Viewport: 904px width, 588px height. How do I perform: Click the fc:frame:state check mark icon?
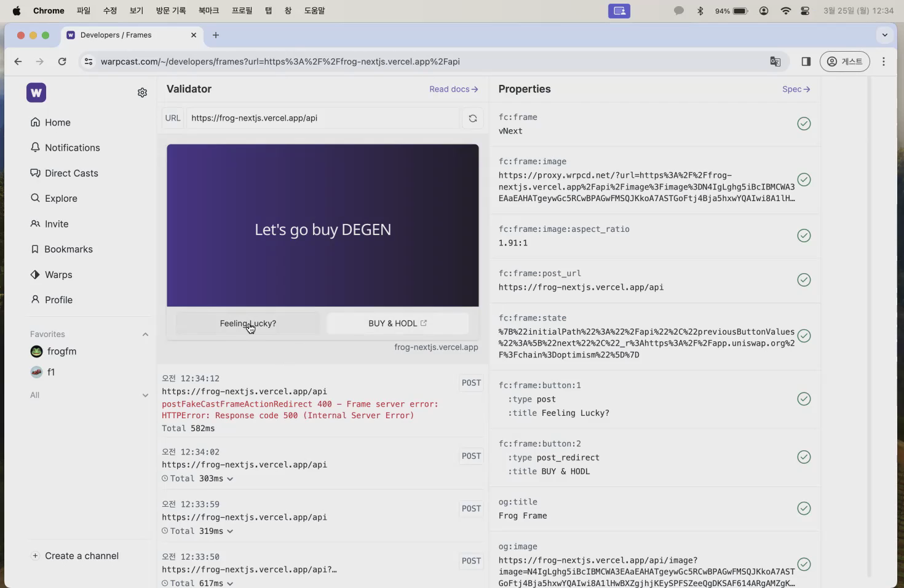click(804, 336)
